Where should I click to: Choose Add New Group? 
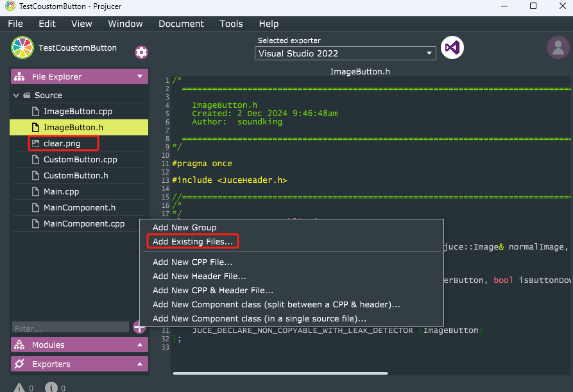[291, 227]
